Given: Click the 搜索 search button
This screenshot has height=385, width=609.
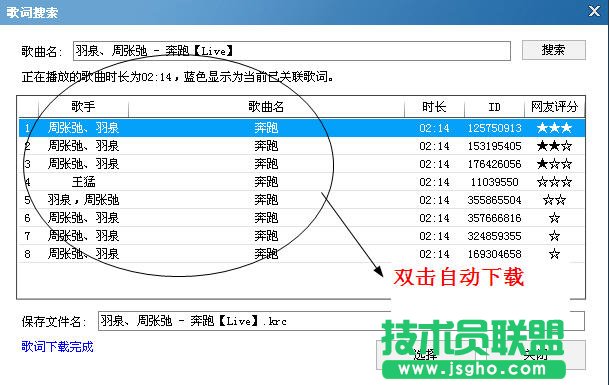Looking at the screenshot, I should click(x=553, y=50).
